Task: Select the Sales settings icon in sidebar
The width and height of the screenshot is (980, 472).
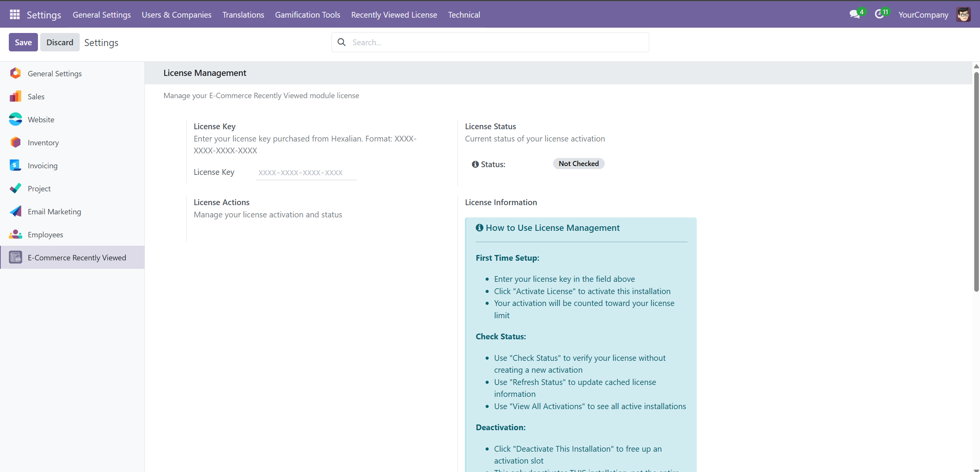Action: pos(15,96)
